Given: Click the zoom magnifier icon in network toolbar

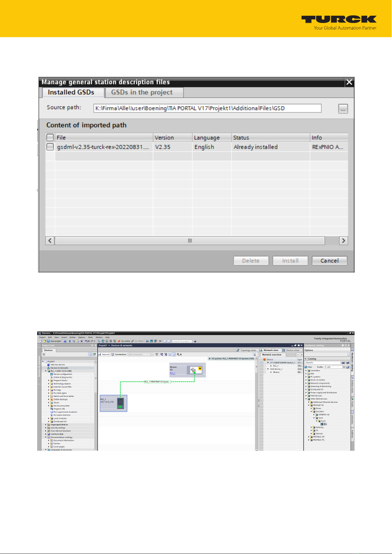Looking at the screenshot, I should pos(178,354).
